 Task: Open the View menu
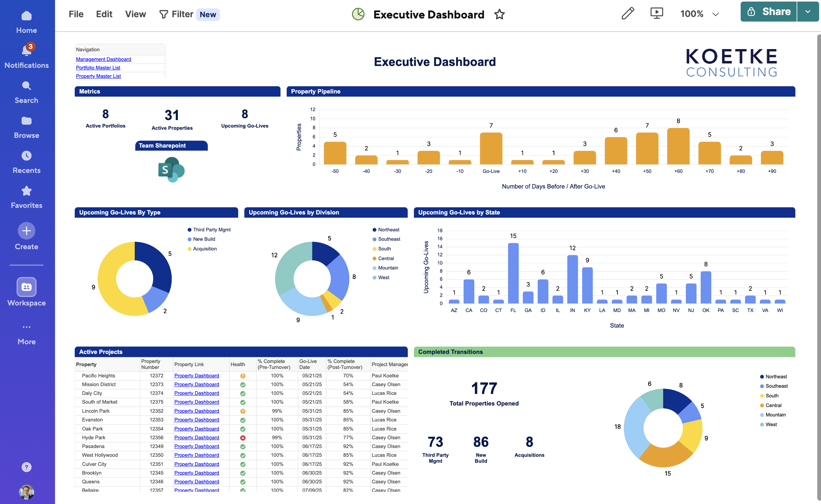click(135, 14)
